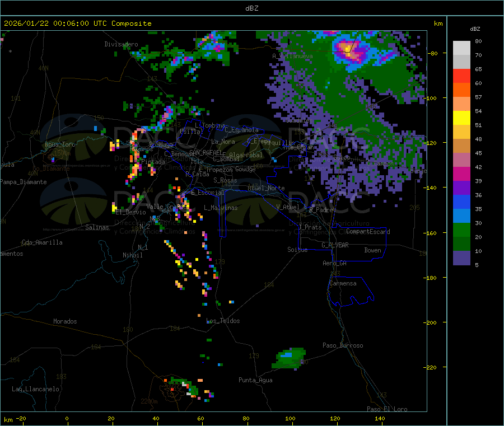Click the La_Nora label
The image size is (504, 426).
pyautogui.click(x=223, y=142)
